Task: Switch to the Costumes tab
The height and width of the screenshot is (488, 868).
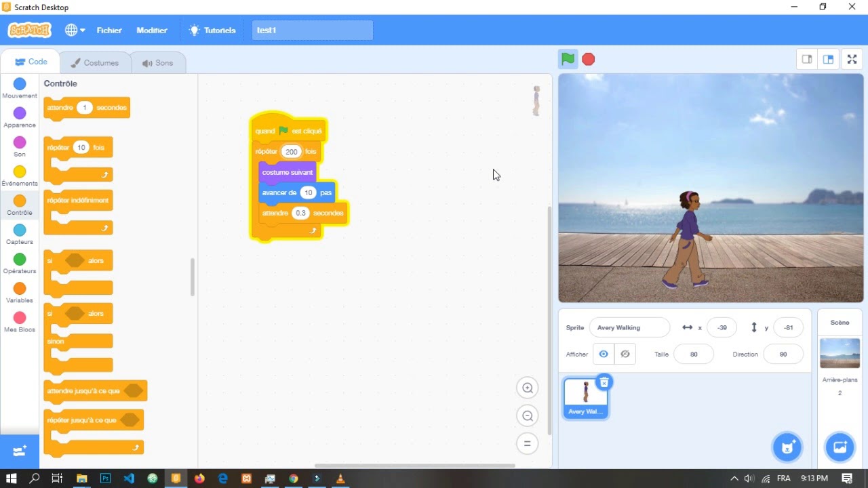Action: pyautogui.click(x=95, y=62)
